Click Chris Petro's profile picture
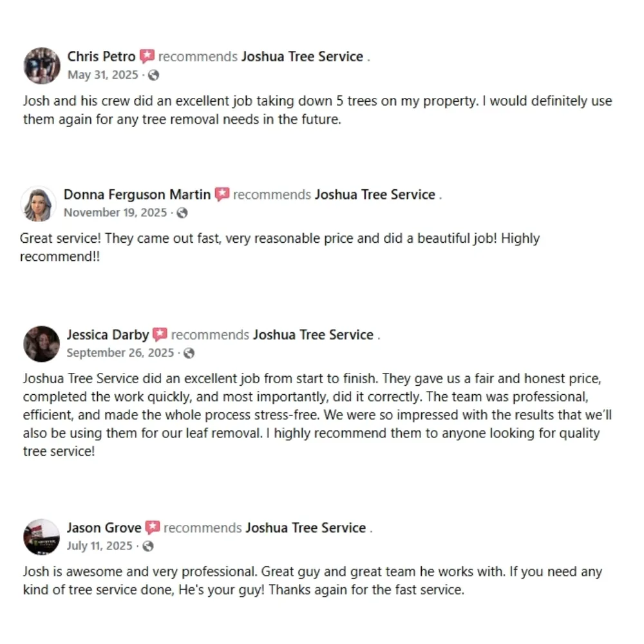 coord(42,65)
